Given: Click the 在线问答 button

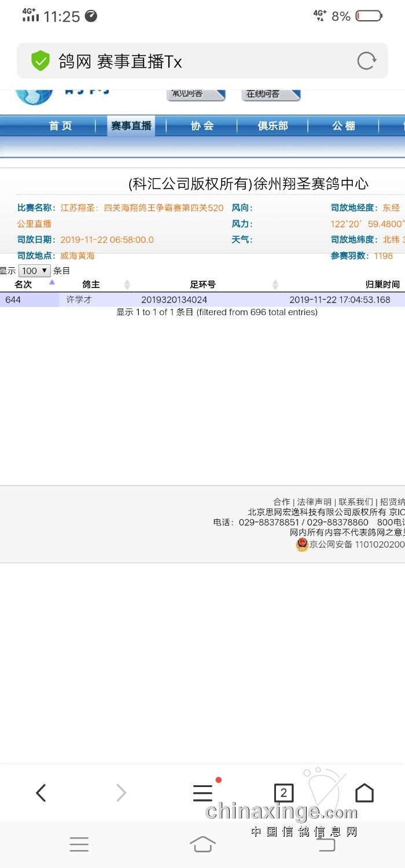Looking at the screenshot, I should pyautogui.click(x=270, y=94).
